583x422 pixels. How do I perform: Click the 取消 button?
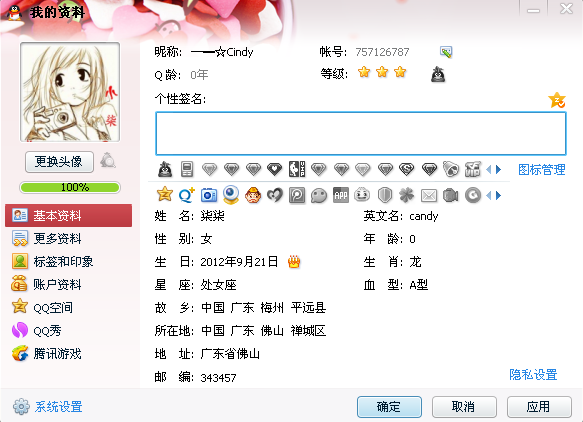tap(464, 407)
